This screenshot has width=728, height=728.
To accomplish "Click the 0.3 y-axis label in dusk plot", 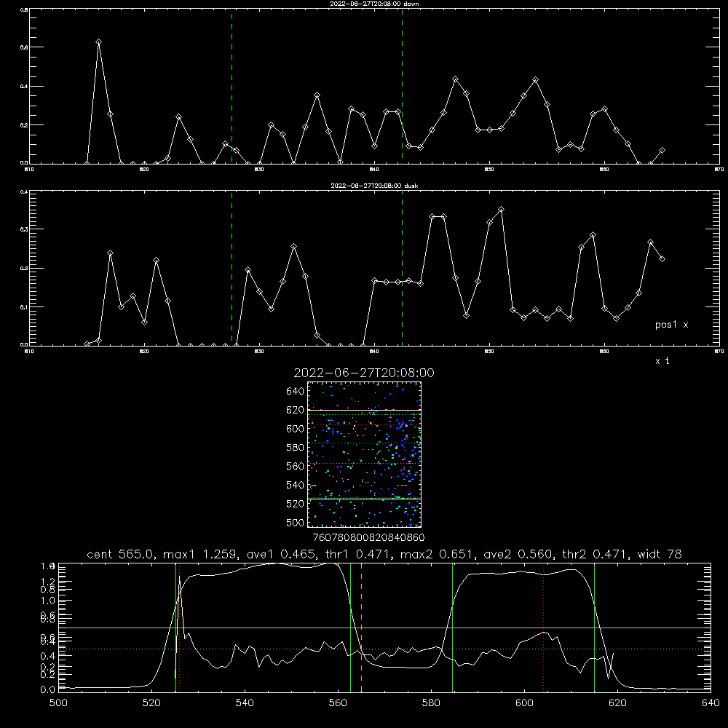I will click(24, 229).
